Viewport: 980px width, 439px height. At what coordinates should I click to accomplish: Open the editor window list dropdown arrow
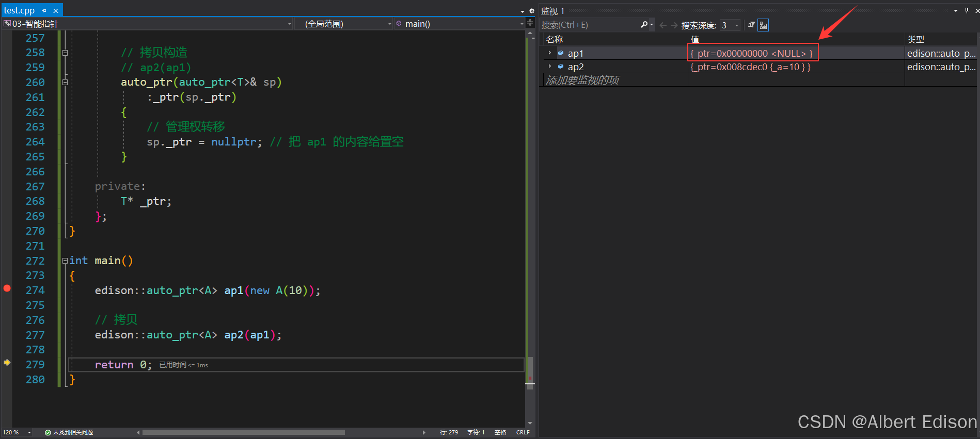[x=523, y=11]
